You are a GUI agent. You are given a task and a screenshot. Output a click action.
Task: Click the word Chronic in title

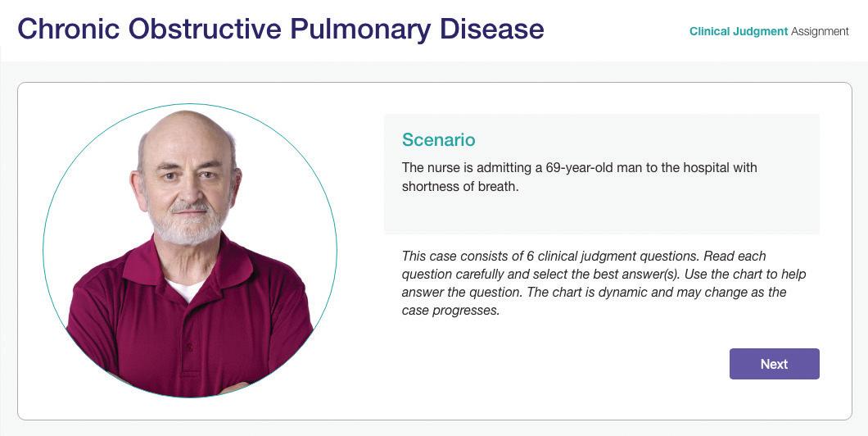point(67,30)
